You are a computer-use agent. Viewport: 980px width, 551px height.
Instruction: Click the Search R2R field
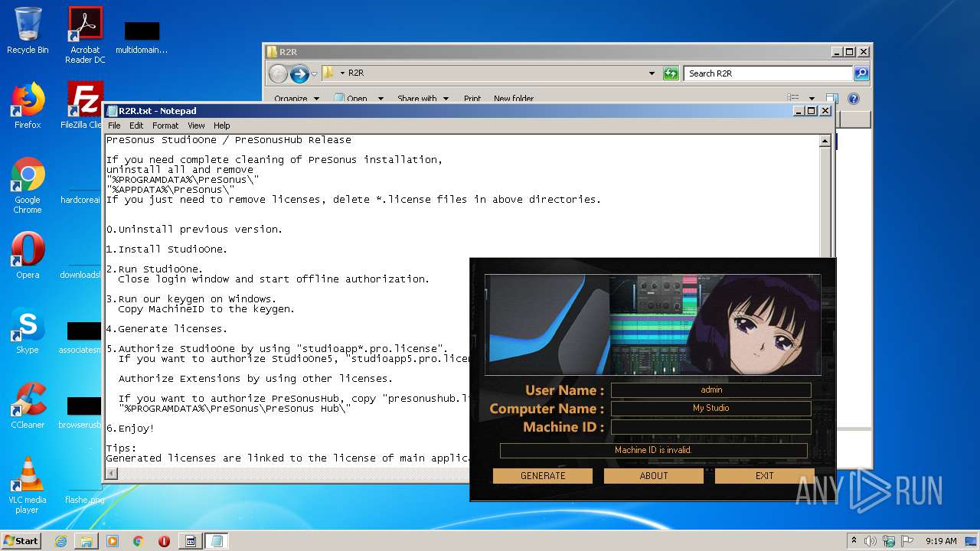tap(768, 73)
